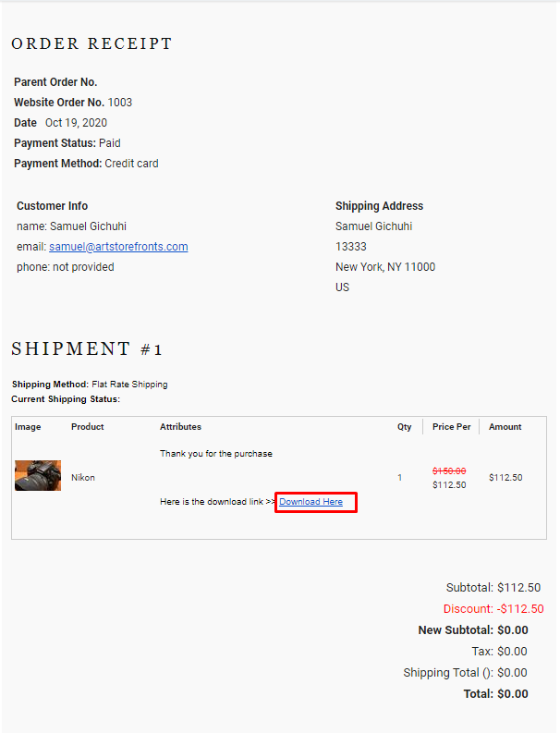Click the Flat Rate Shipping method text

pyautogui.click(x=129, y=385)
